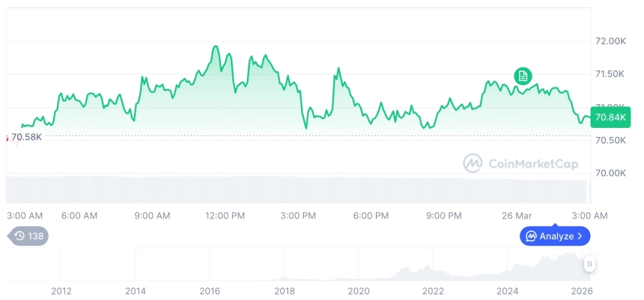Image resolution: width=644 pixels, height=300 pixels.
Task: Click the 70.00K price axis label
Action: pos(610,173)
